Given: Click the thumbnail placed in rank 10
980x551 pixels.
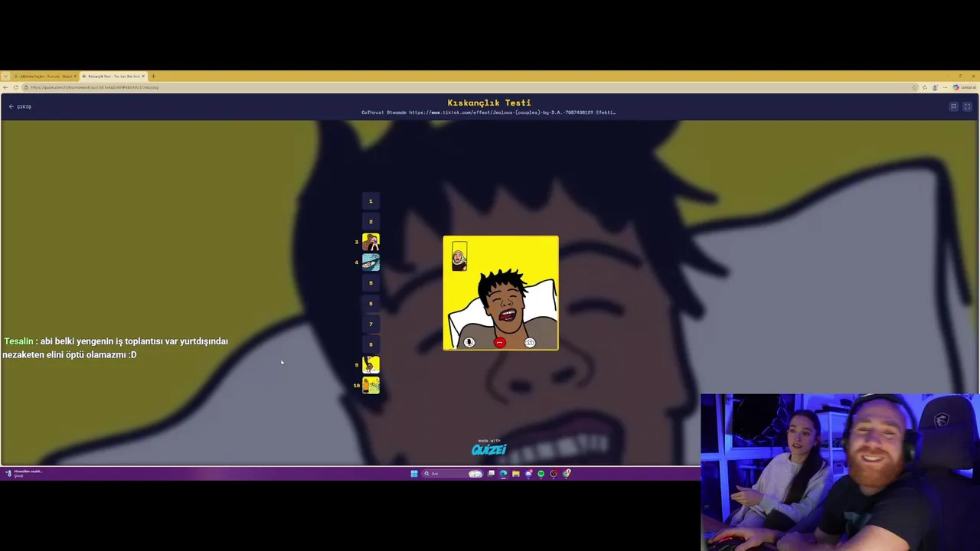Looking at the screenshot, I should [x=371, y=386].
